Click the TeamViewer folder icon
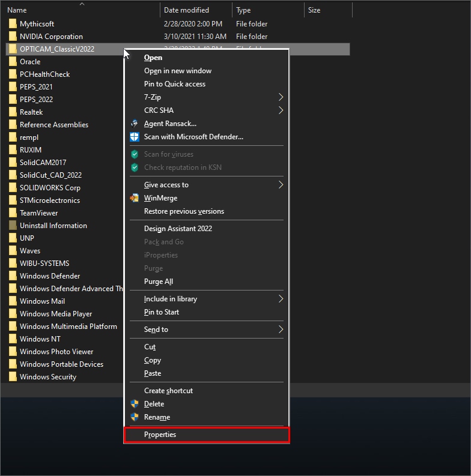The image size is (471, 476). click(x=13, y=213)
